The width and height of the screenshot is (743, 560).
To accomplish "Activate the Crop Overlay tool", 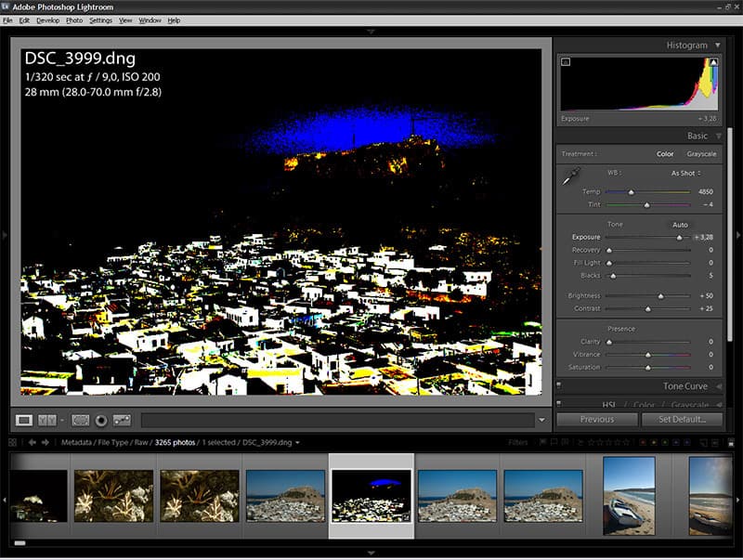I will [x=81, y=420].
